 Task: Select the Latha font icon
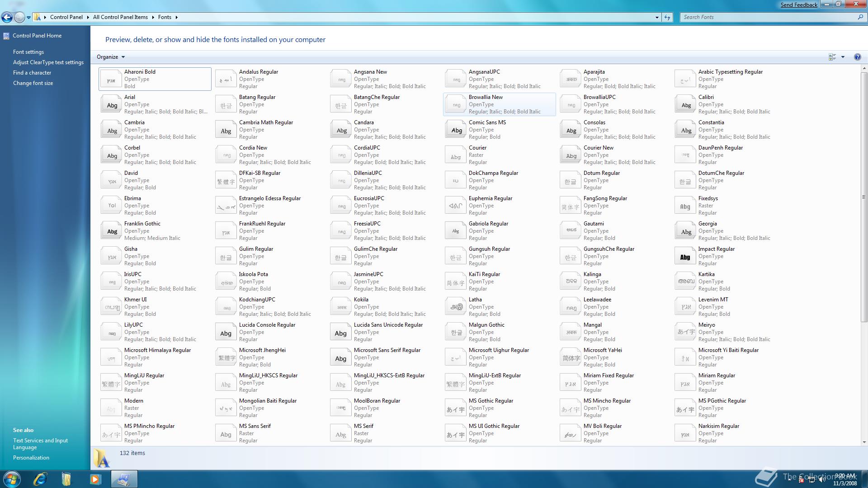point(456,307)
